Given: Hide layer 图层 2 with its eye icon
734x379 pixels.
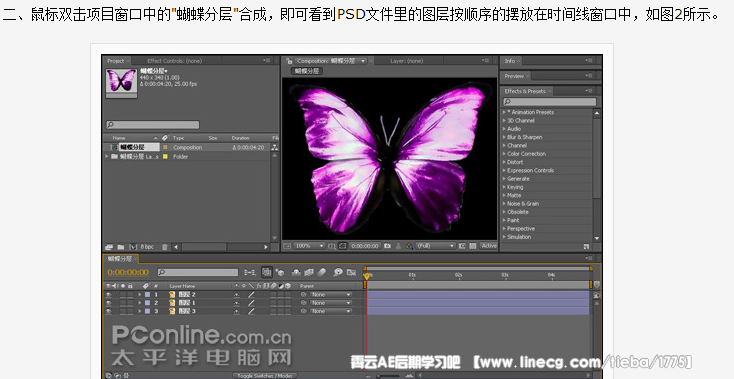Looking at the screenshot, I should 109,295.
